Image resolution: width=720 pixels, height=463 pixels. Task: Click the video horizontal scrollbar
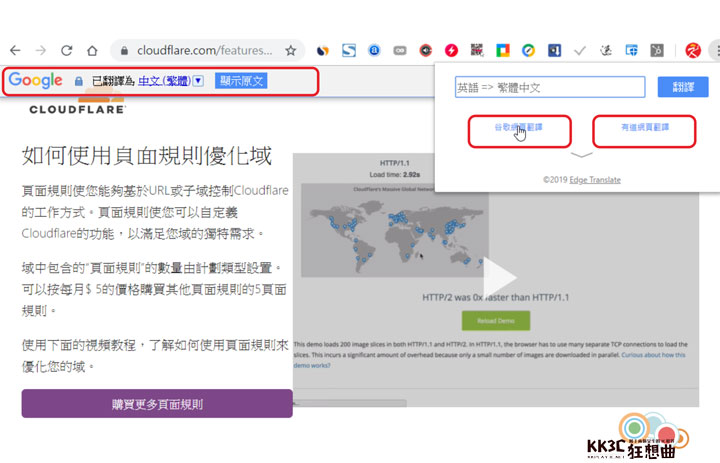point(351,403)
